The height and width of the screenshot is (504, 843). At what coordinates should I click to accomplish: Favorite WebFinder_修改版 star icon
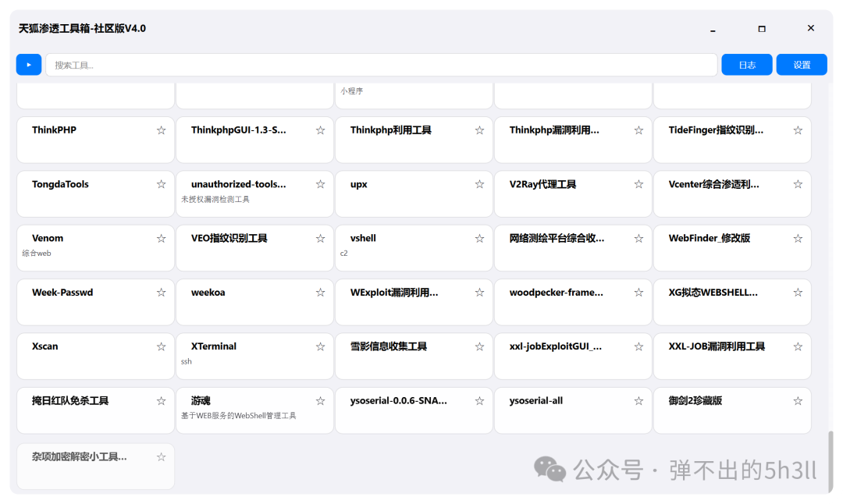tap(798, 239)
